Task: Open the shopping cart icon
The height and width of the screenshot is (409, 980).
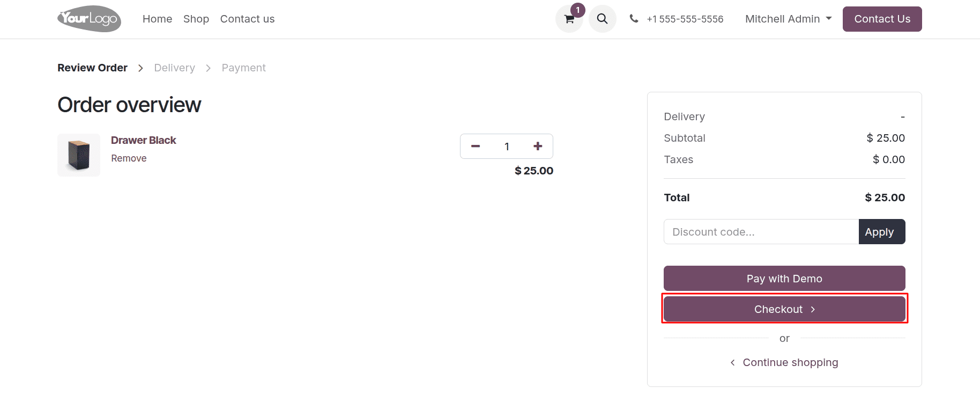Action: click(x=568, y=19)
